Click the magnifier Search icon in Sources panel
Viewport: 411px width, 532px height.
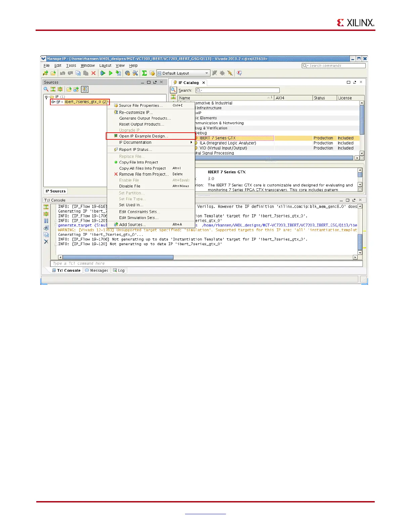(46, 89)
